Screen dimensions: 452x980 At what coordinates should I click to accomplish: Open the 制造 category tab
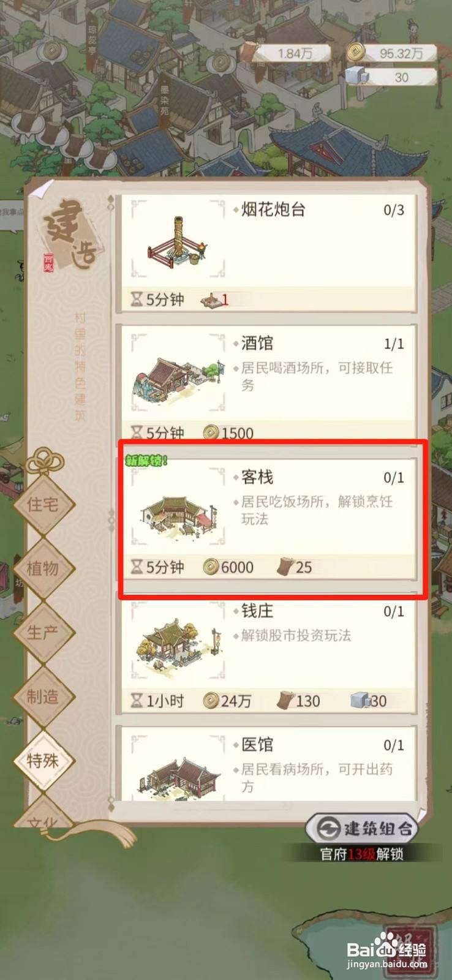tap(43, 696)
